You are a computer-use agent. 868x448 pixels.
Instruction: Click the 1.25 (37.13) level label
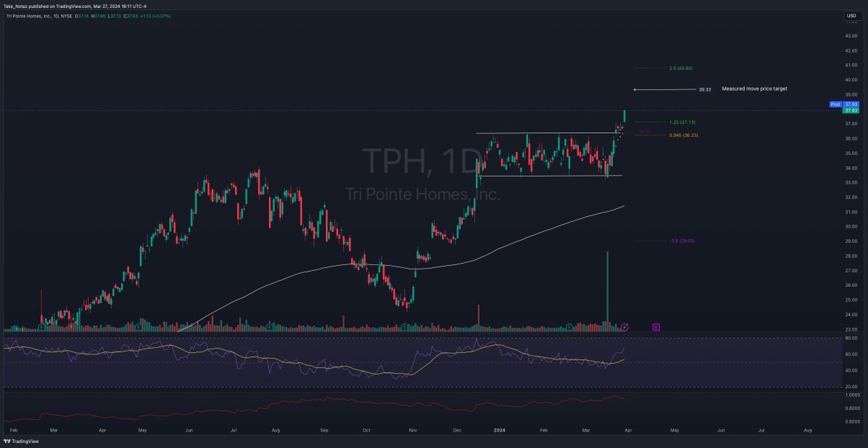coord(683,122)
